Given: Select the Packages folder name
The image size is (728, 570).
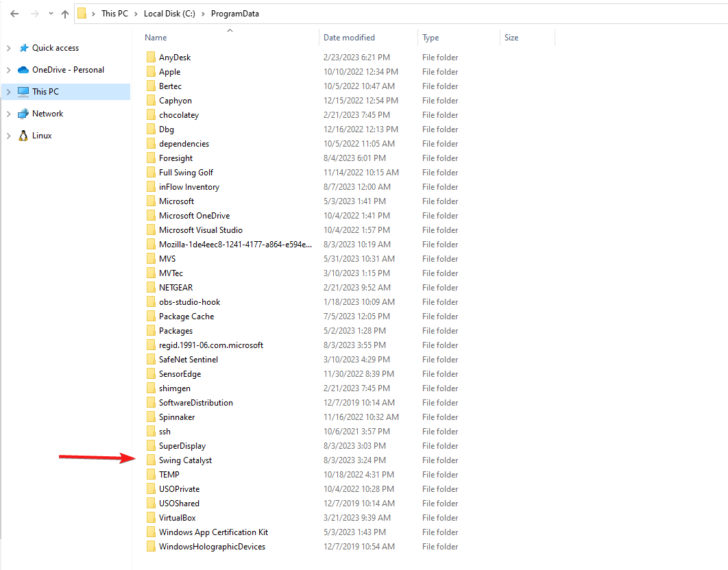Looking at the screenshot, I should tap(175, 331).
